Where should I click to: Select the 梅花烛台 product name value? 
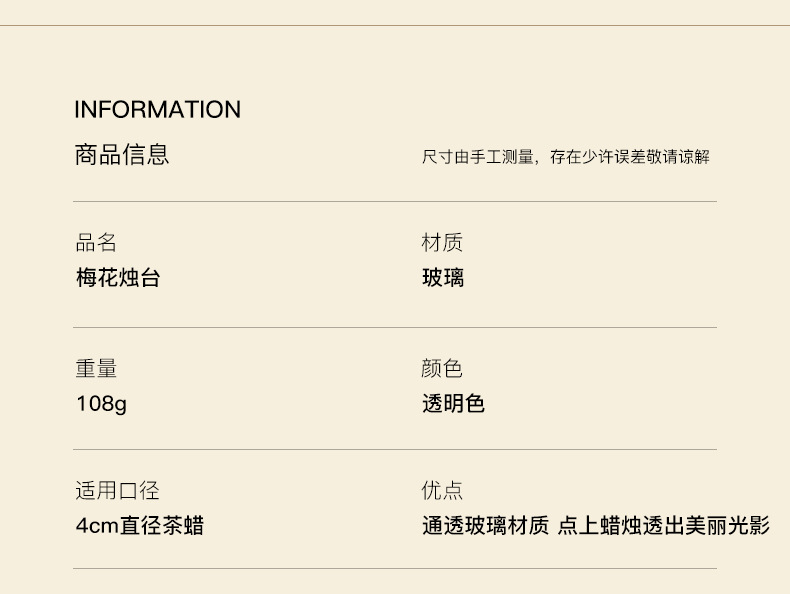118,278
